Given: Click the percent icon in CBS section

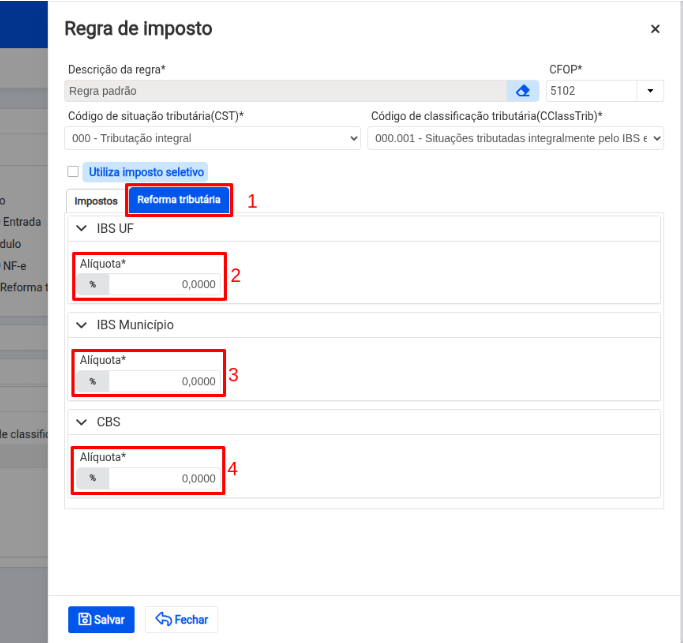Looking at the screenshot, I should (x=93, y=478).
